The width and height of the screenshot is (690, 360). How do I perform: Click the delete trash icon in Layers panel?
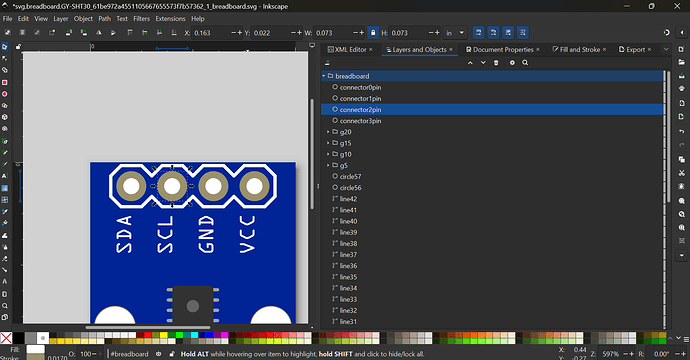[x=496, y=62]
